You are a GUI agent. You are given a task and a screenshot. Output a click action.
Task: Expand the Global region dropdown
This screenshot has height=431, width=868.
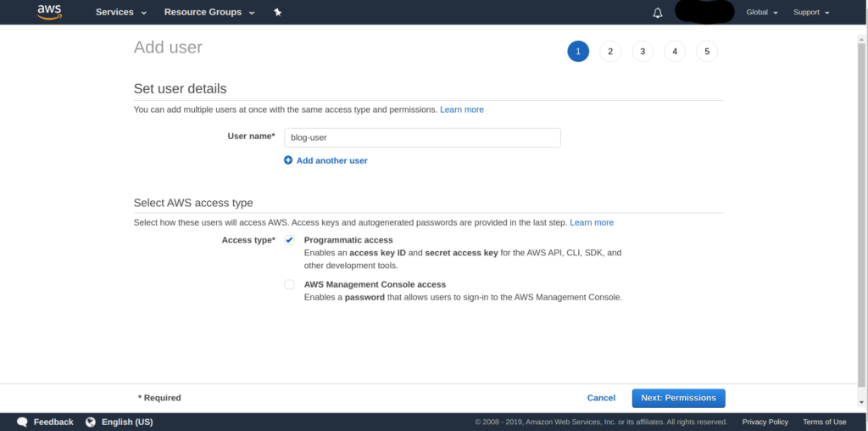coord(761,13)
